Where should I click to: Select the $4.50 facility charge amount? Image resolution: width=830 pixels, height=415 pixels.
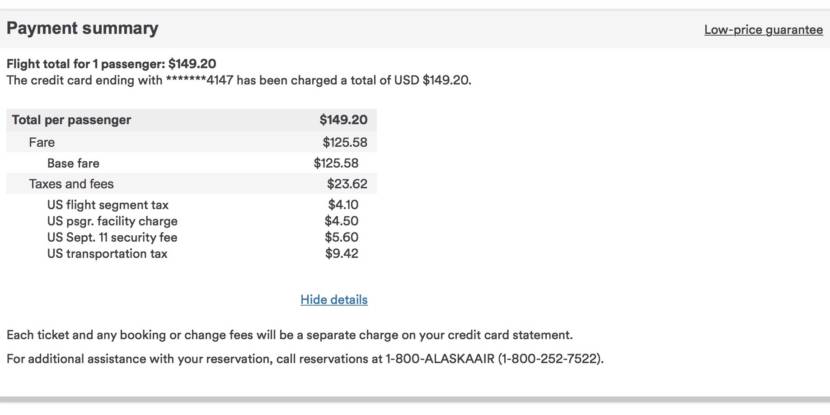[341, 221]
